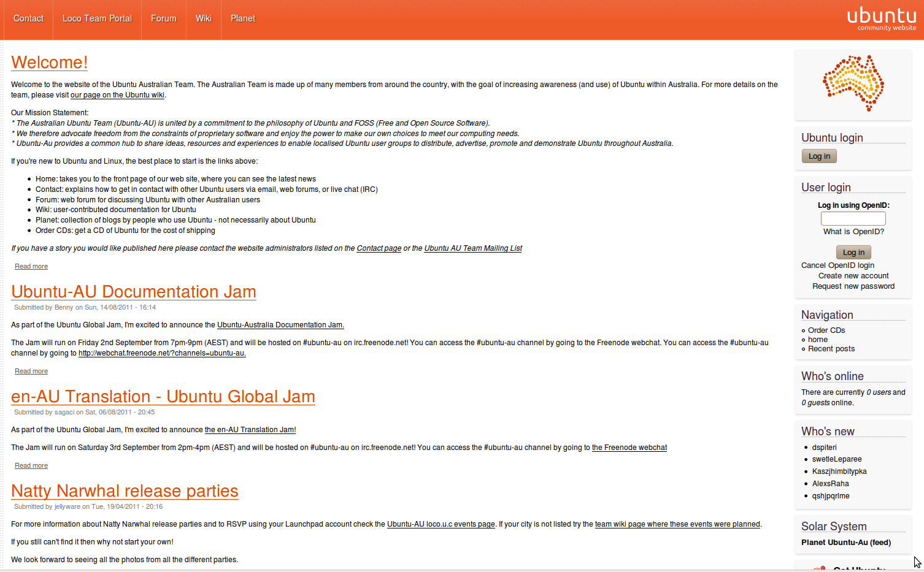This screenshot has height=572, width=924.
Task: Switch to the Forum tab
Action: 163,18
